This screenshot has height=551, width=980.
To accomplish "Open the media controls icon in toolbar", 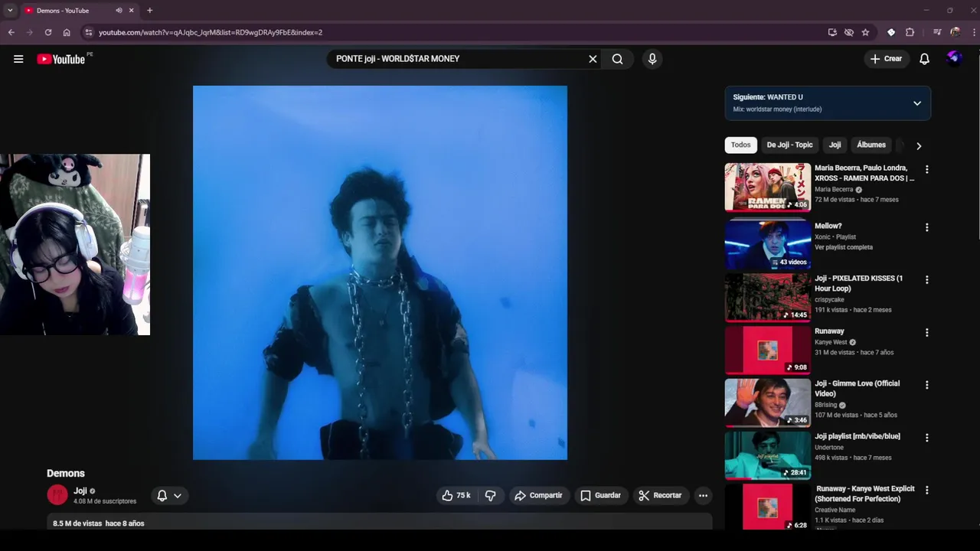I will coord(936,32).
